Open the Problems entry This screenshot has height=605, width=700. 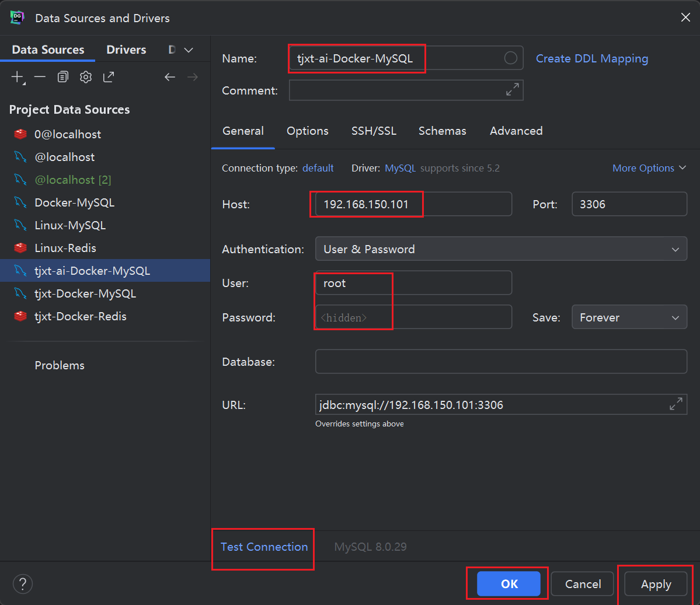60,365
